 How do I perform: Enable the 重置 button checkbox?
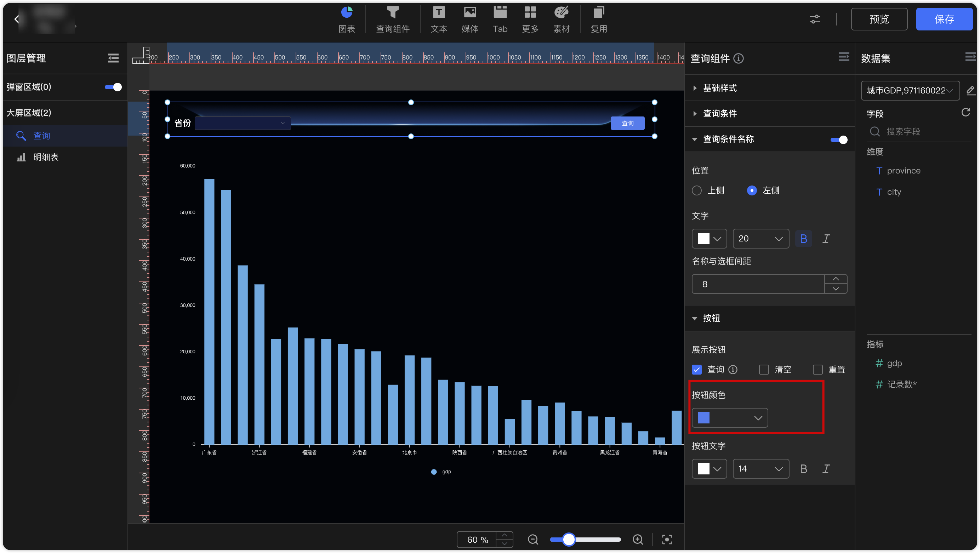pos(817,369)
